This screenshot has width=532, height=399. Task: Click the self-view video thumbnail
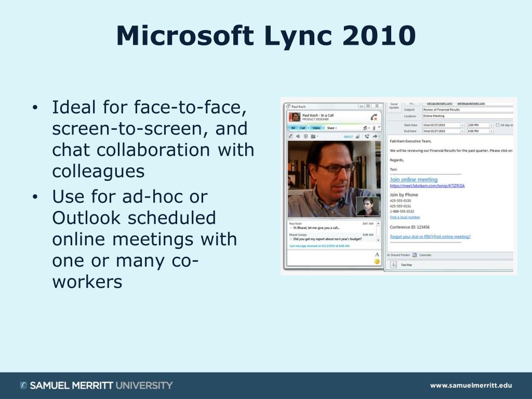368,206
